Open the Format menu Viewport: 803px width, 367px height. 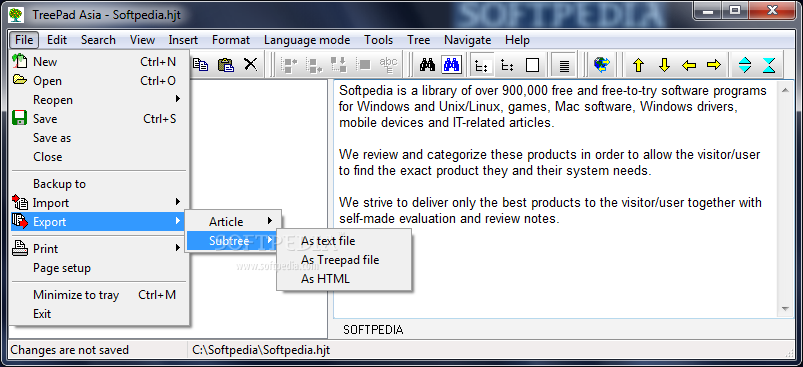click(231, 40)
